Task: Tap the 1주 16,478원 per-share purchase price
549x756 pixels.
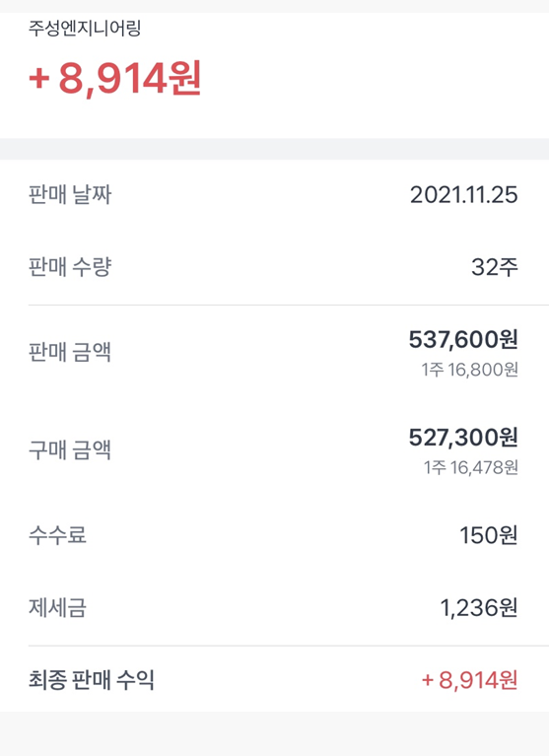Action: pos(471,467)
